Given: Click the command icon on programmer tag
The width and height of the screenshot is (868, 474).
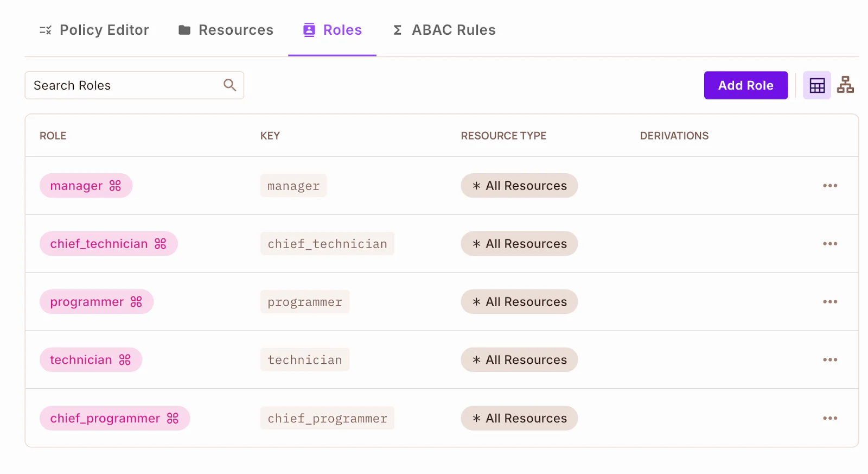Looking at the screenshot, I should [x=136, y=302].
